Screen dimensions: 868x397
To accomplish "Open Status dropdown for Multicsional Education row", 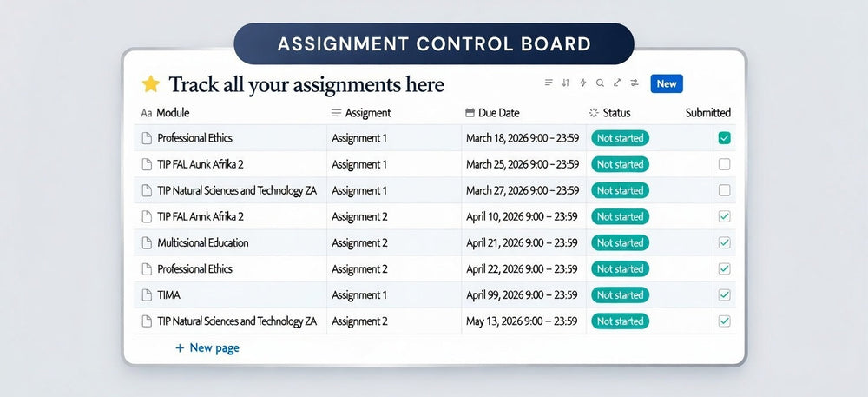I will (620, 243).
